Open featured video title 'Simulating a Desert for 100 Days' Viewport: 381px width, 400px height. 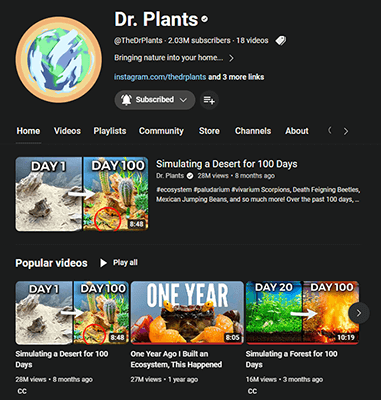point(227,164)
